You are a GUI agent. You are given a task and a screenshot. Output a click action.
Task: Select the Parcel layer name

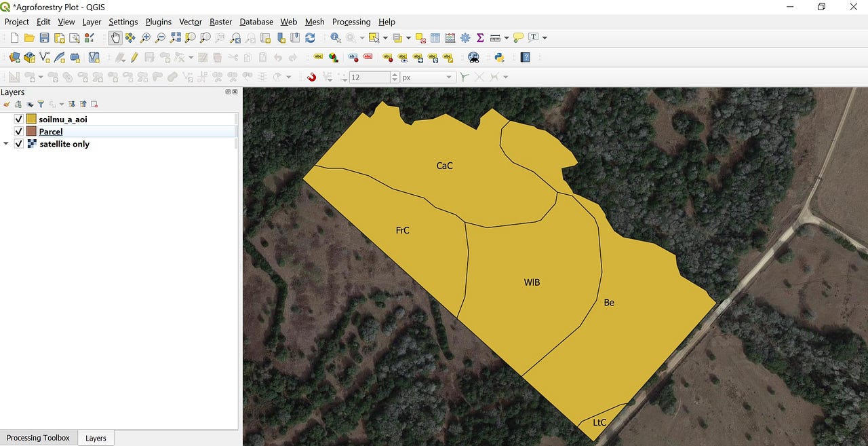click(50, 132)
